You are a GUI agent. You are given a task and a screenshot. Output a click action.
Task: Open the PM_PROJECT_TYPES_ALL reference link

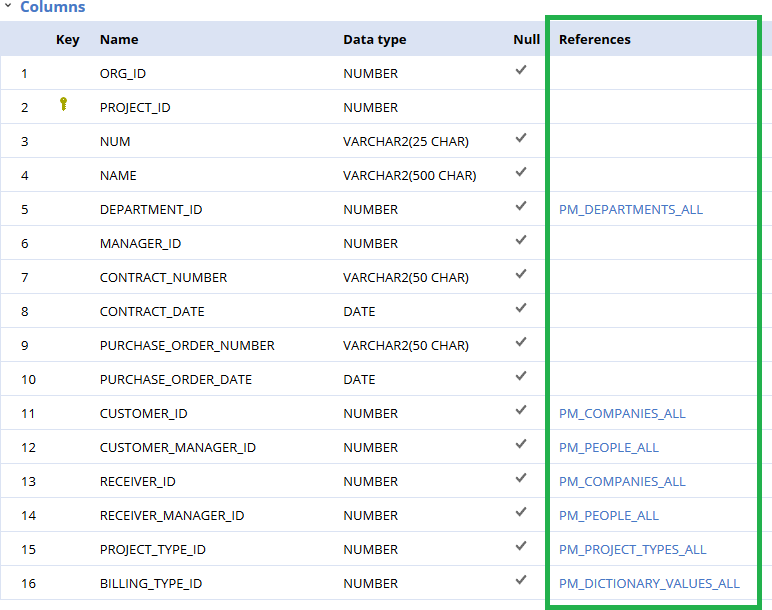coord(632,549)
